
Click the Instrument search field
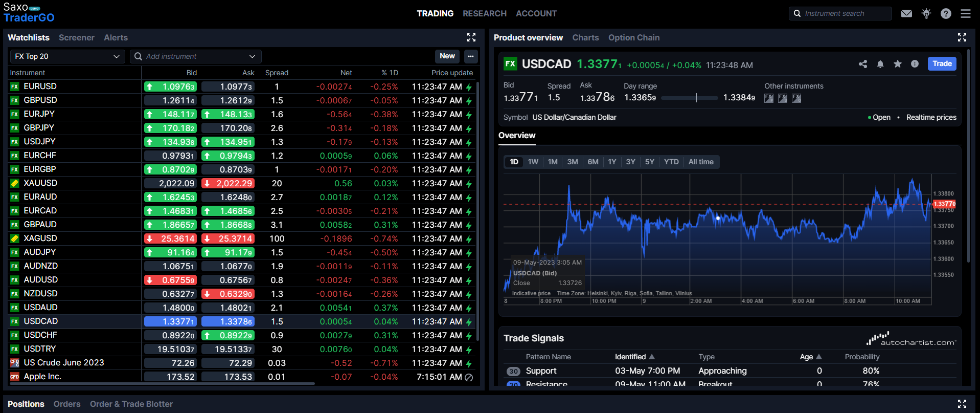tap(840, 13)
